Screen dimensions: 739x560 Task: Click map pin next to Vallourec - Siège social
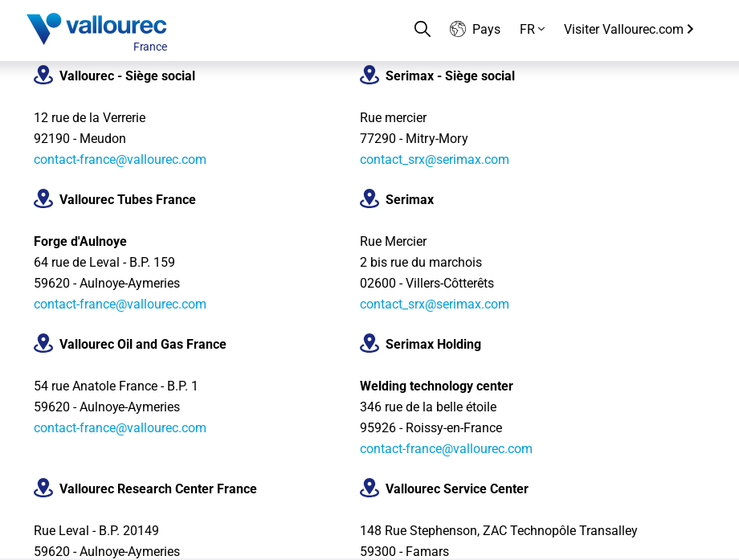[x=43, y=76]
